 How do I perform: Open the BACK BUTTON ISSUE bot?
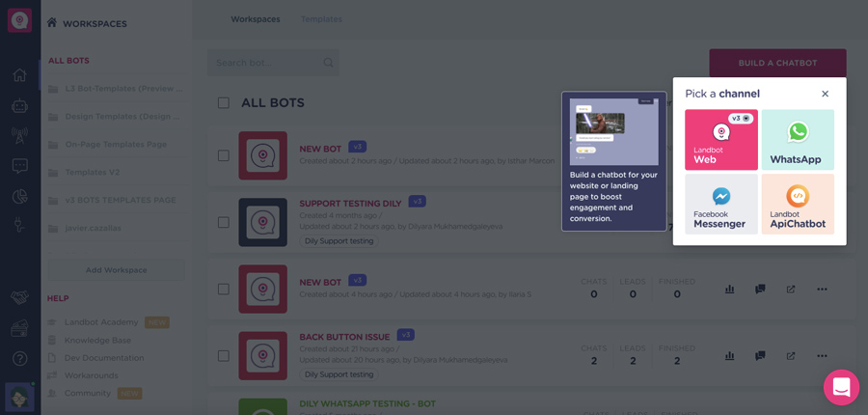point(344,337)
